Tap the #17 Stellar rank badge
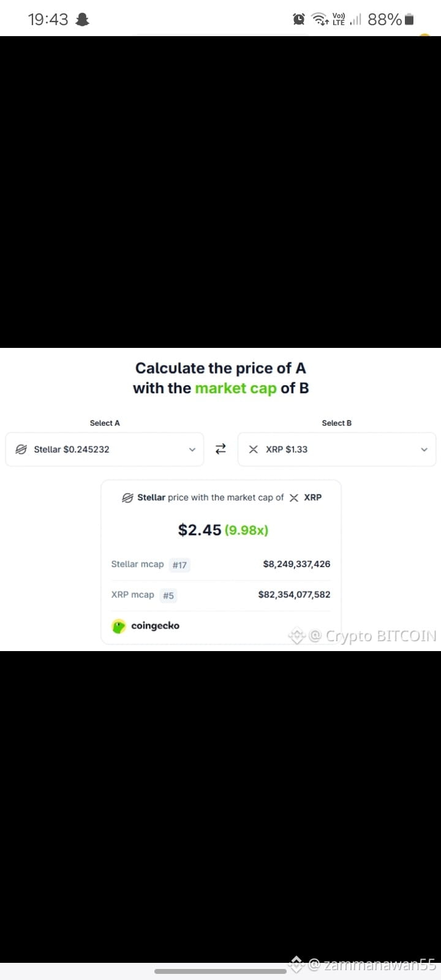The width and height of the screenshot is (441, 980). [179, 565]
